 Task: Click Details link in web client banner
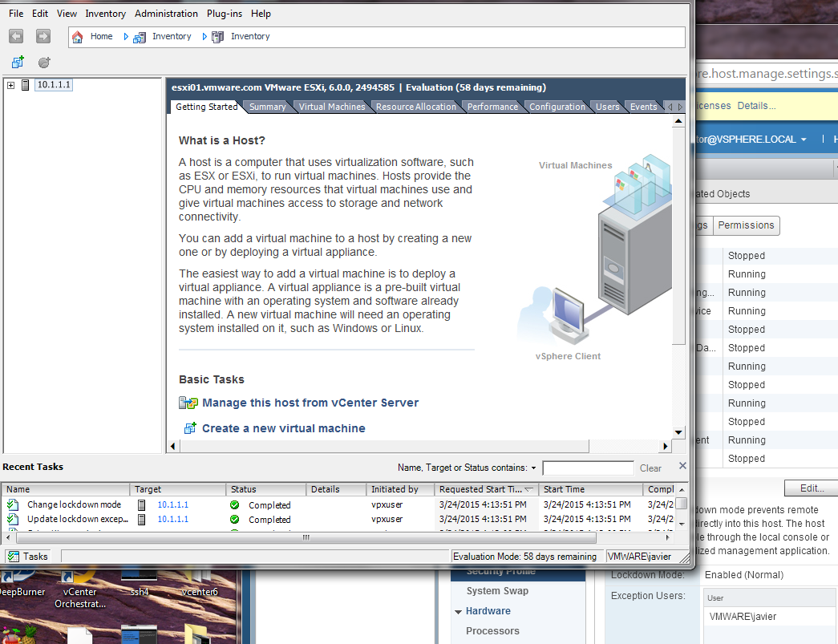756,106
